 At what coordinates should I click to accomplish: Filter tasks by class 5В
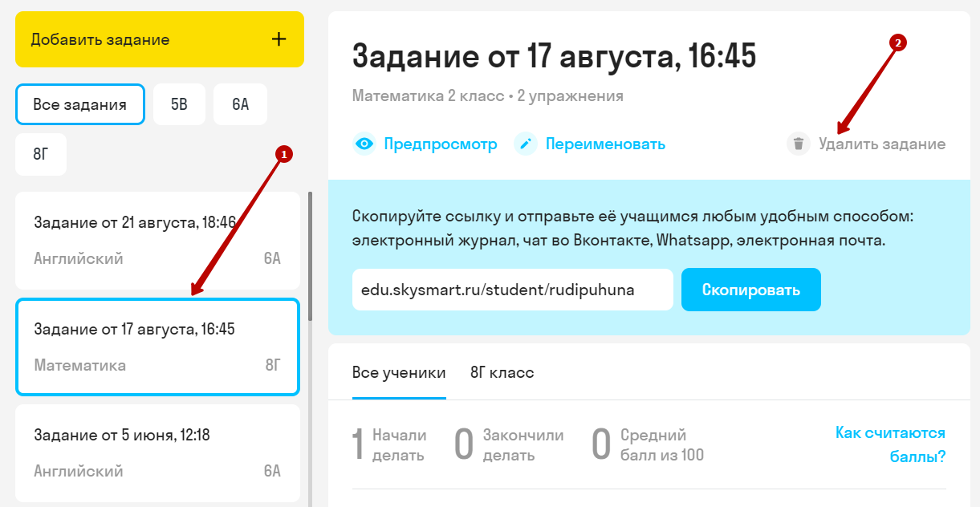179,104
